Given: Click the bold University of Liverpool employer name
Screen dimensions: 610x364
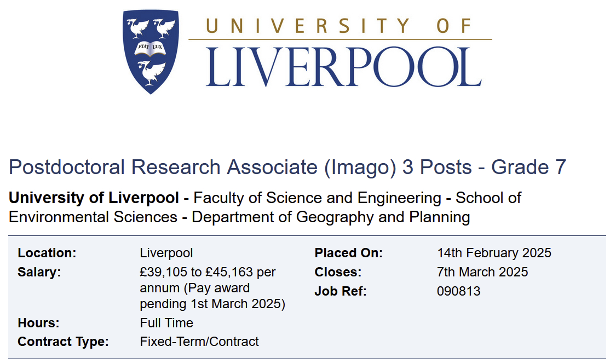Looking at the screenshot, I should pos(94,198).
